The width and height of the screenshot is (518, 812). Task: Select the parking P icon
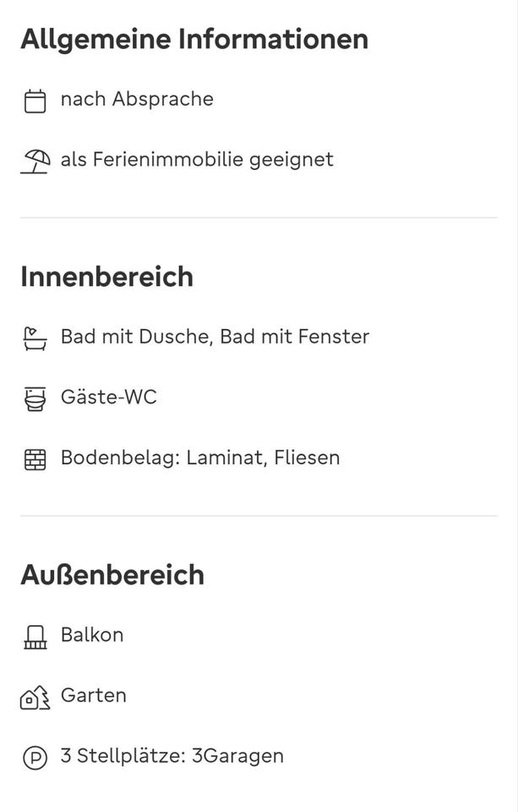(35, 757)
